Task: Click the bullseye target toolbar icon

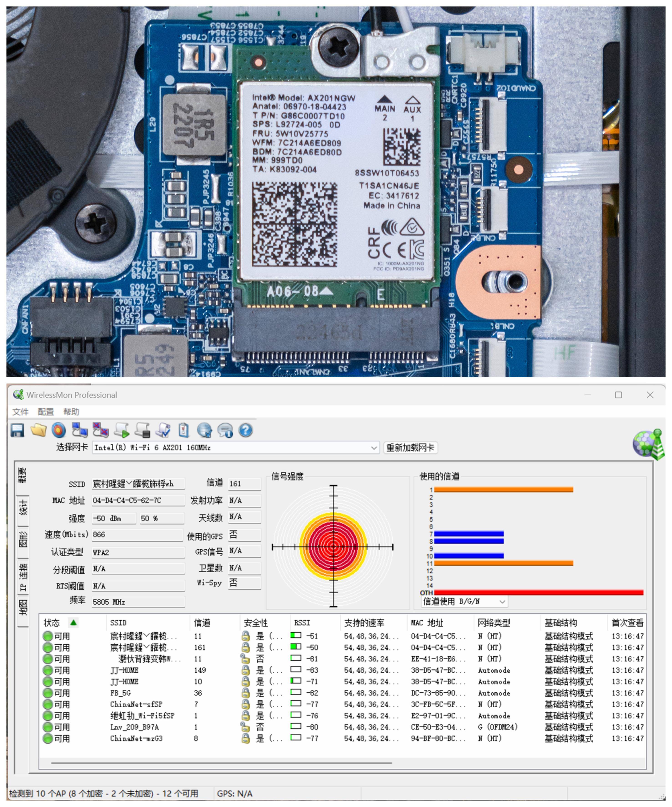Action: tap(59, 430)
